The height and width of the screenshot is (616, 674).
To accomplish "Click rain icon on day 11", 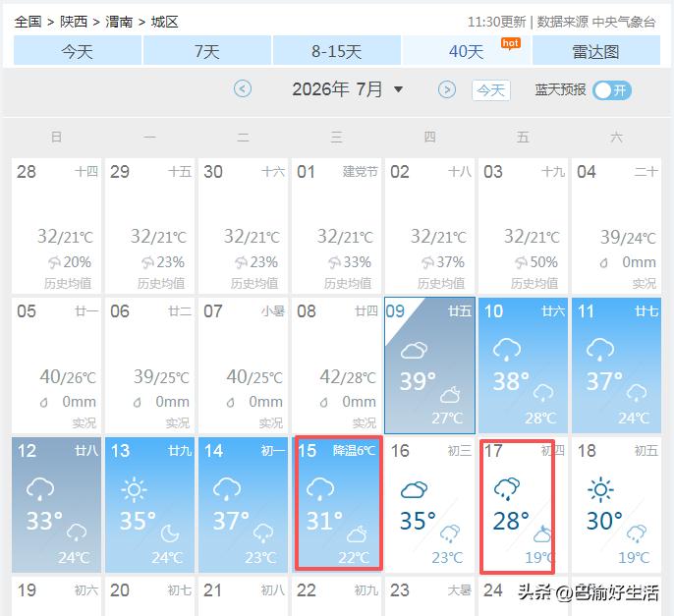I will 600,349.
